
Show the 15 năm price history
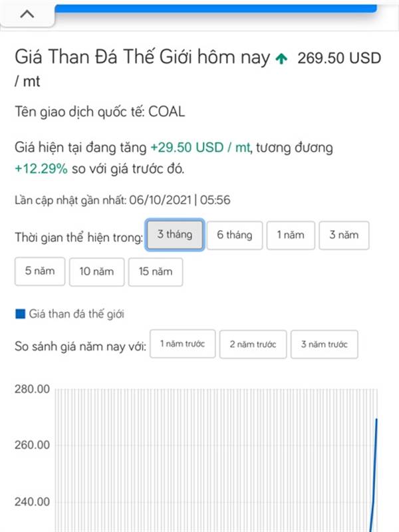point(156,272)
